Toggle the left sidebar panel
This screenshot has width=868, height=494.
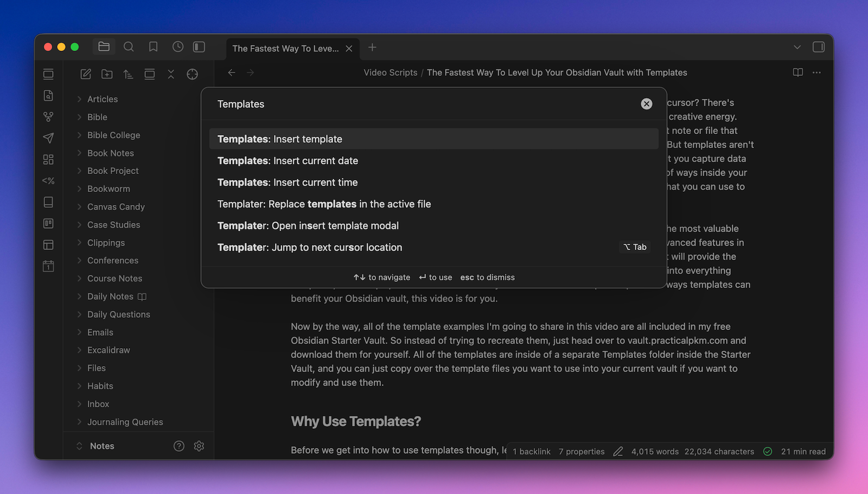point(199,47)
